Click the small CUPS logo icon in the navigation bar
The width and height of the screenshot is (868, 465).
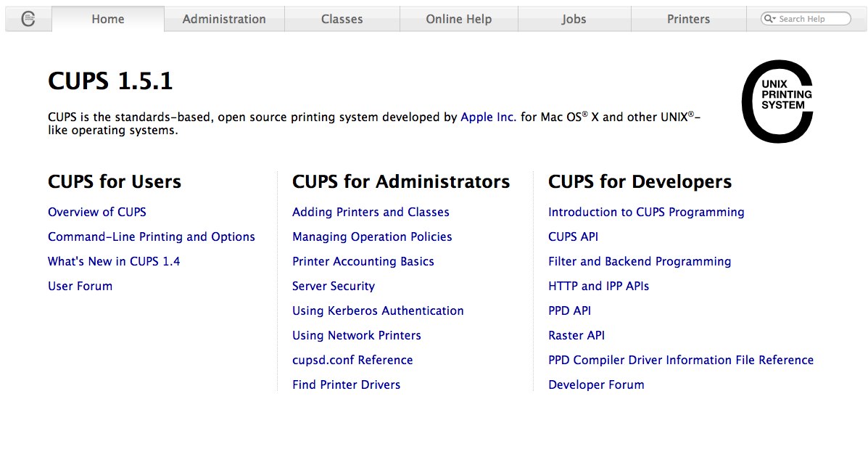click(x=28, y=19)
